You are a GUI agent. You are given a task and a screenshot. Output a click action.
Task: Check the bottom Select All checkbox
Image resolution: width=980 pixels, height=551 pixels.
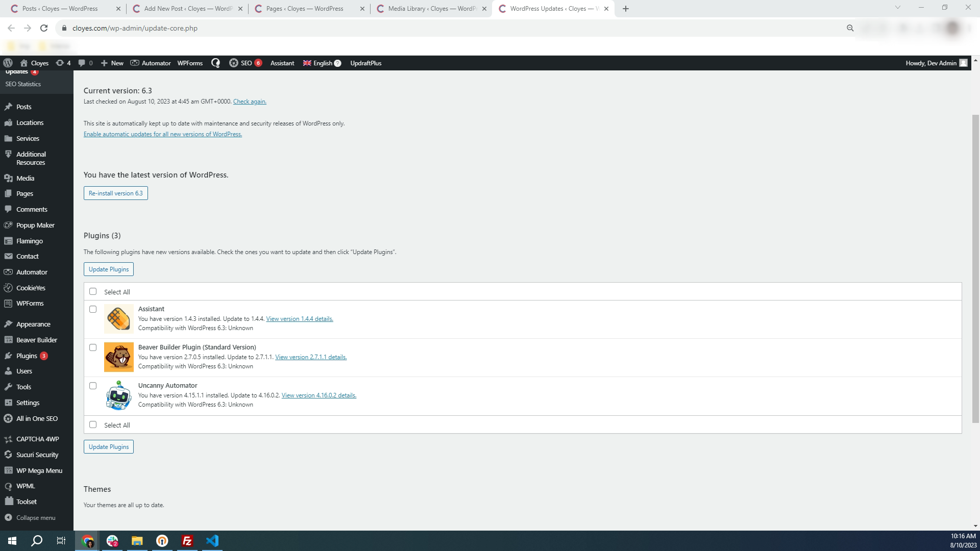pyautogui.click(x=93, y=424)
